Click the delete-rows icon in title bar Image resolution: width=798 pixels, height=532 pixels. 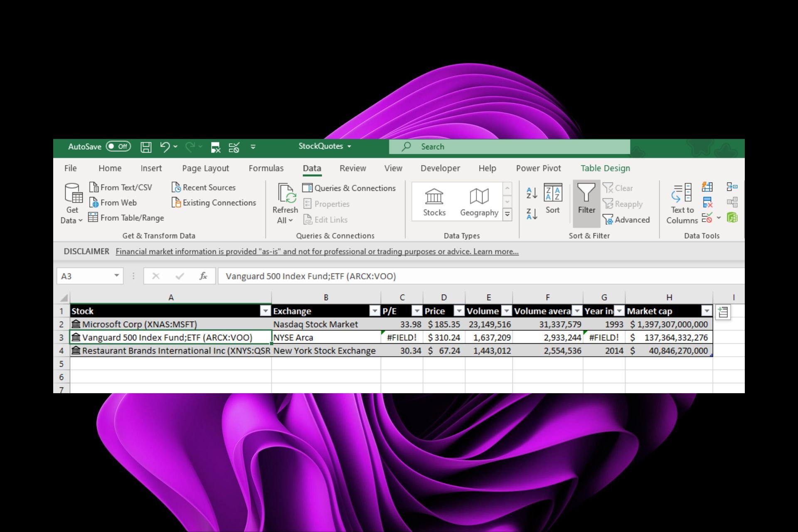(215, 147)
